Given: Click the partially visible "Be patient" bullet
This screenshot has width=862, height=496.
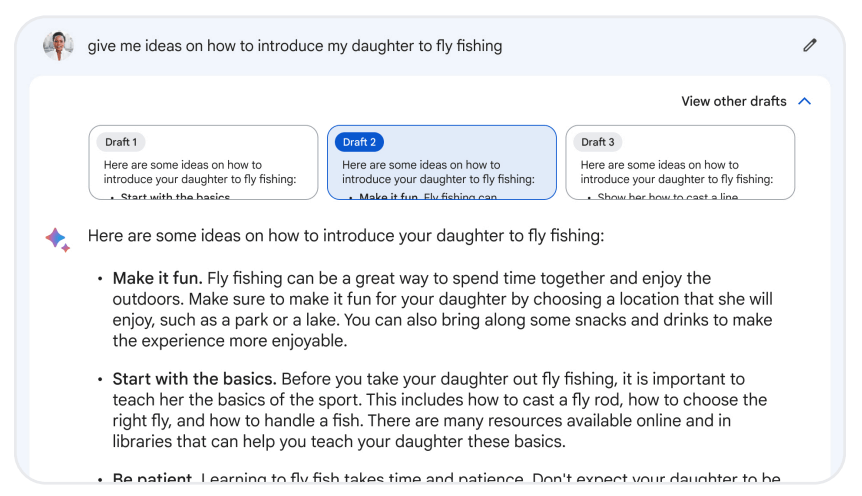Looking at the screenshot, I should 156,480.
